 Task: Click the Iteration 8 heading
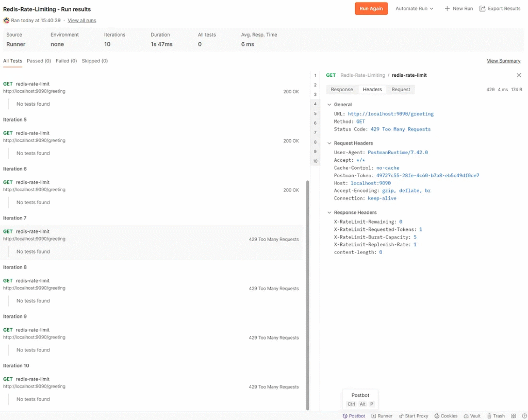coord(15,267)
